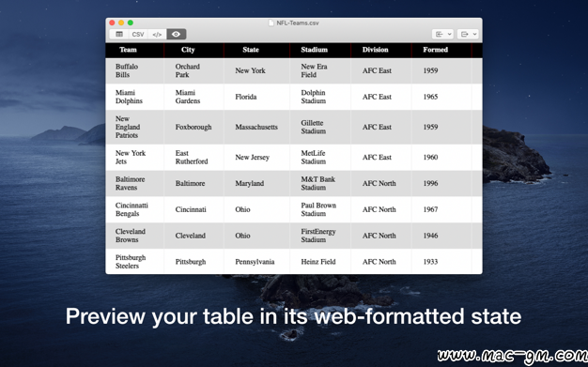Open the HTML code view
588x367 pixels.
pos(157,34)
